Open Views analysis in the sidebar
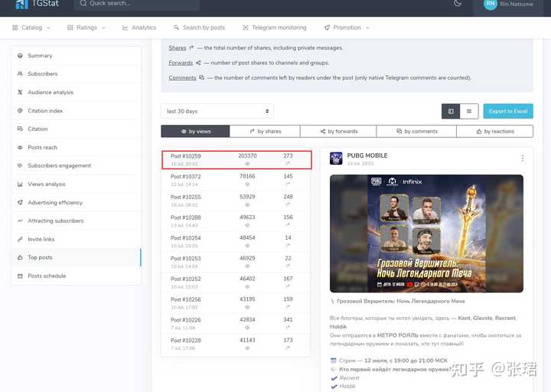Screen dimensions: 551x392 77,184
